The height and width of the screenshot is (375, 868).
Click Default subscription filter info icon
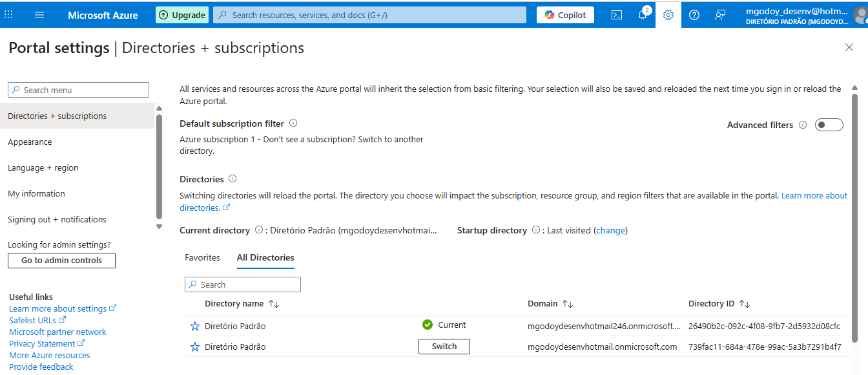(293, 123)
